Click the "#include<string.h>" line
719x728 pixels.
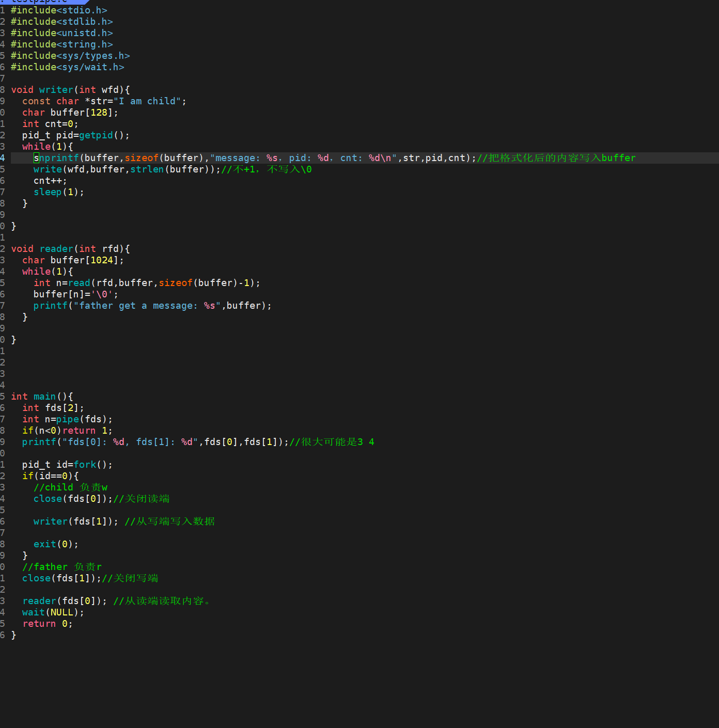61,44
